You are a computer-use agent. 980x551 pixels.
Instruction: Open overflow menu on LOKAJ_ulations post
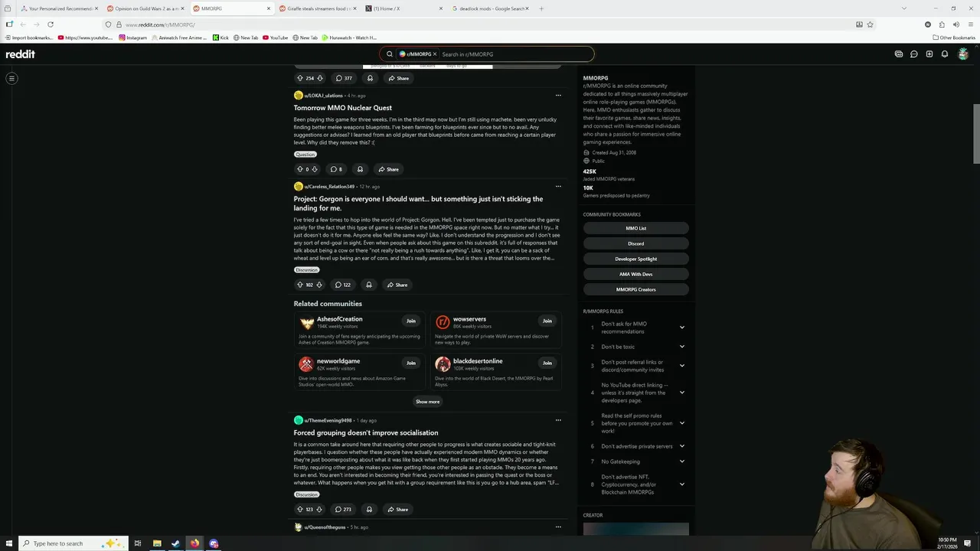tap(558, 96)
